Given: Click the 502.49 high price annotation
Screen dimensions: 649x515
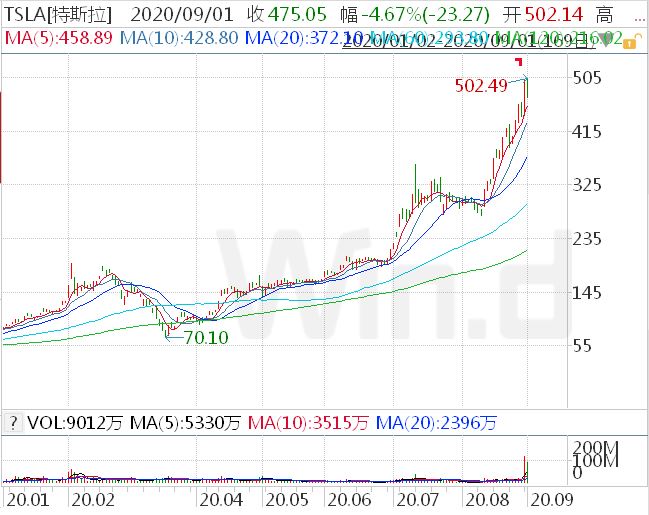Looking at the screenshot, I should click(481, 86).
